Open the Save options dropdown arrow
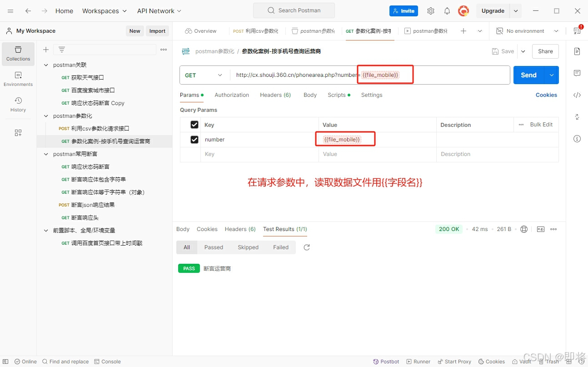 (x=523, y=51)
